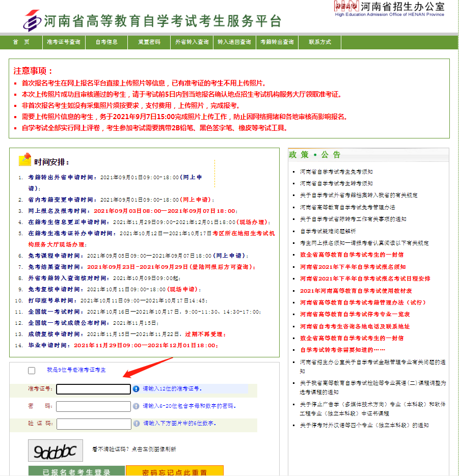Screen dimensions: 459x476
Task: Click into the 密码 input box
Action: point(94,406)
